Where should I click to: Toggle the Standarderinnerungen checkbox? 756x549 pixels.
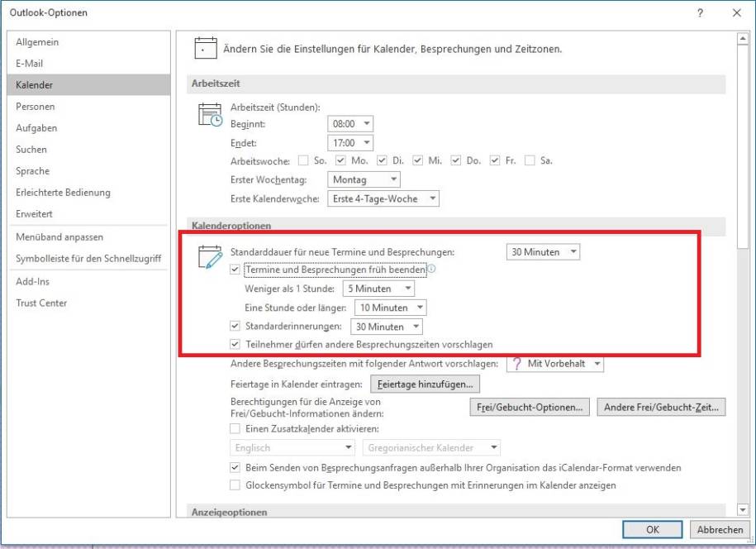tap(235, 326)
